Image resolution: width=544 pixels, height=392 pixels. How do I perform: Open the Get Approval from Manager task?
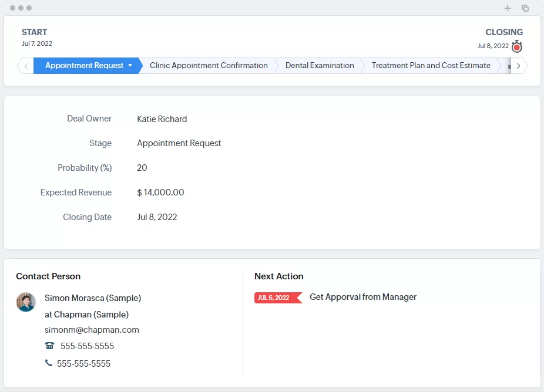362,297
